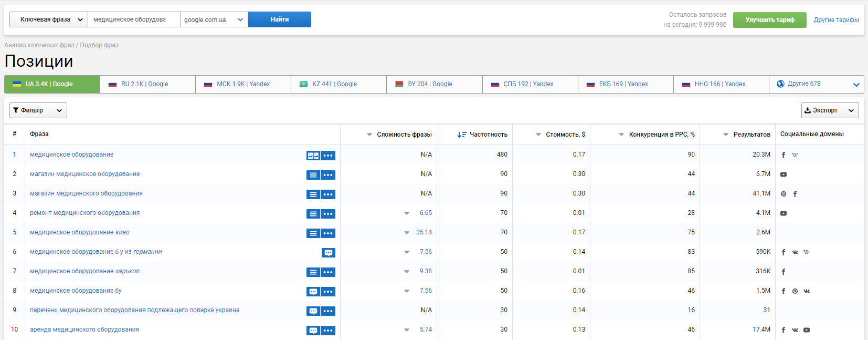Click Facebook icon in медицинское оборудование харьков row
The width and height of the screenshot is (868, 340).
coord(784,272)
